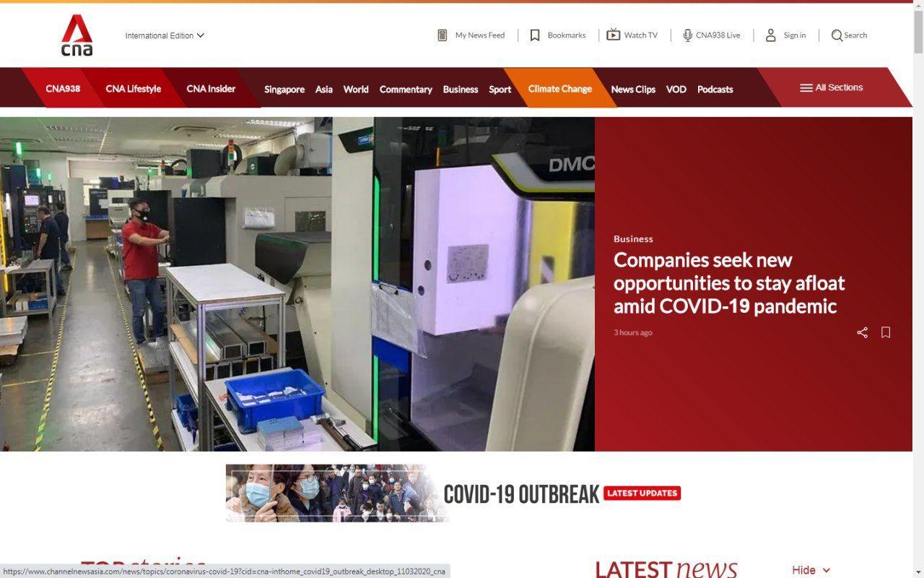Go to the World section

click(356, 89)
